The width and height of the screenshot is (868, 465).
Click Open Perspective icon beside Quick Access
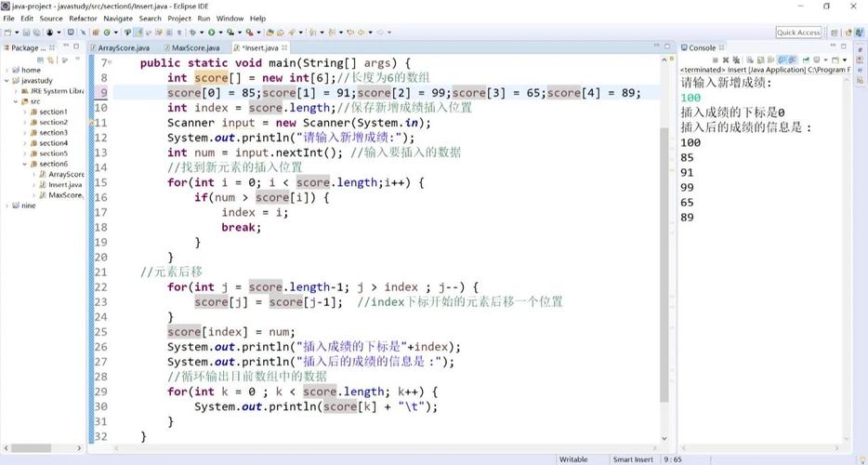coord(834,33)
